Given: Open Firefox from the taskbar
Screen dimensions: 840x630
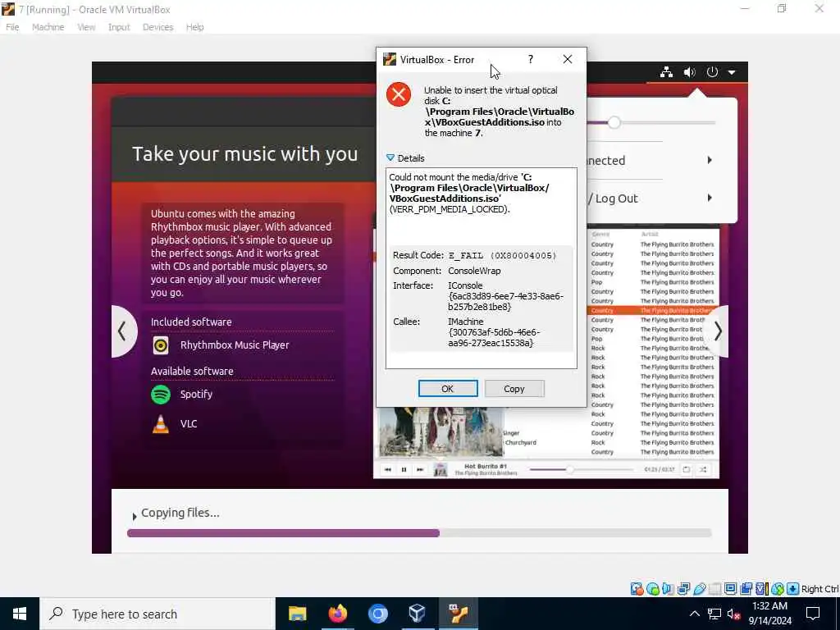Looking at the screenshot, I should click(x=337, y=614).
